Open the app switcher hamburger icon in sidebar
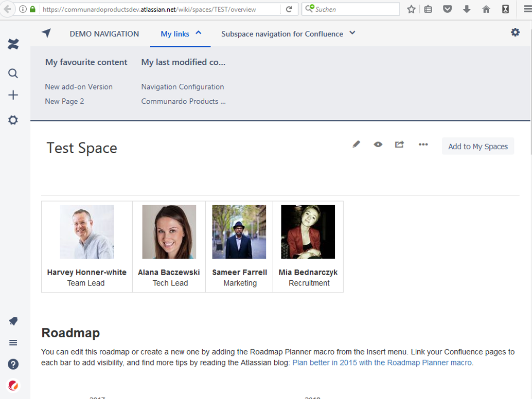532x399 pixels. [13, 343]
